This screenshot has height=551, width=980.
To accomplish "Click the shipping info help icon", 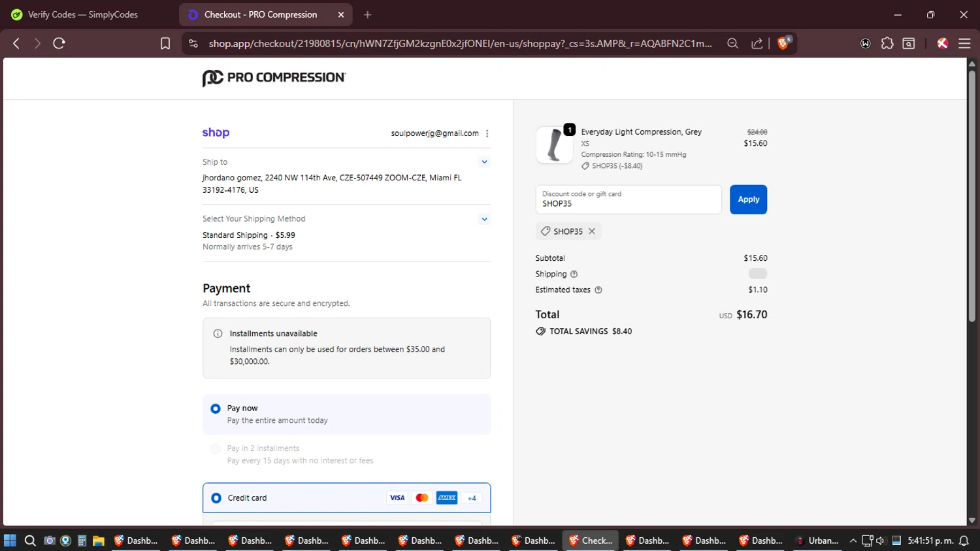I will click(574, 275).
